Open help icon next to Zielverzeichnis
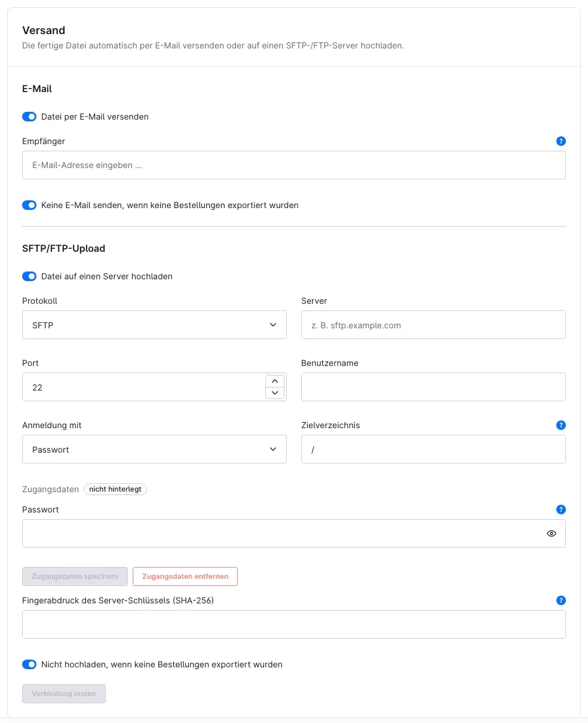Screen dimensions: 588x723 pyautogui.click(x=561, y=425)
